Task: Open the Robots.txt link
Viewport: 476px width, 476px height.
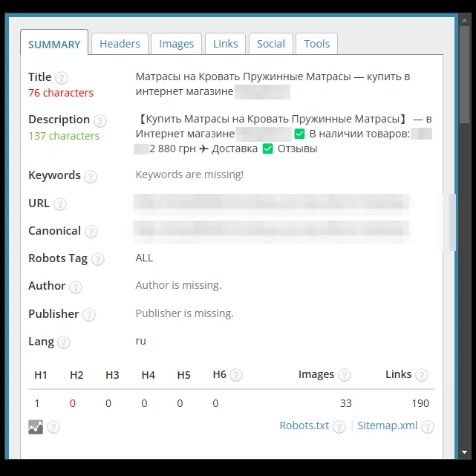Action: pos(304,426)
